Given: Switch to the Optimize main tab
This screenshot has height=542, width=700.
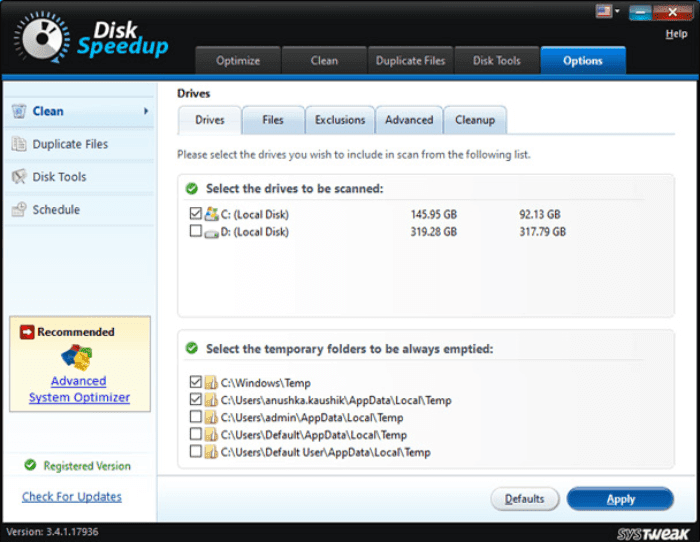Looking at the screenshot, I should [x=238, y=60].
